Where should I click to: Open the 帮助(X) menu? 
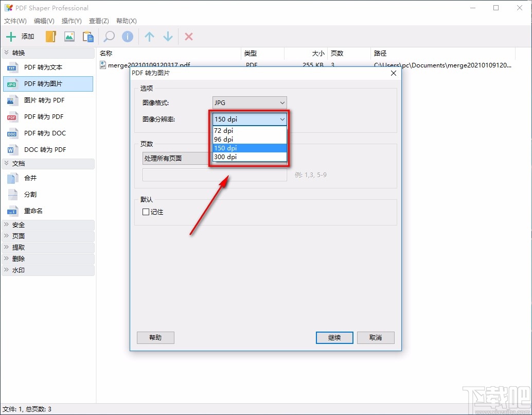click(126, 21)
